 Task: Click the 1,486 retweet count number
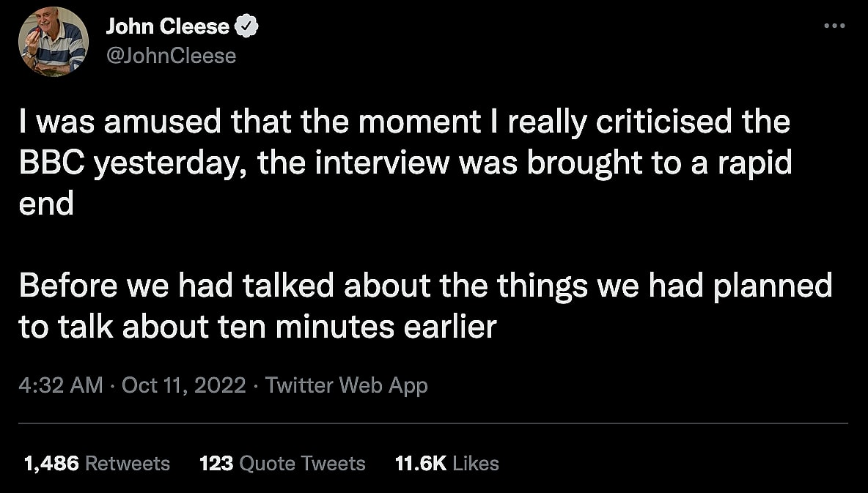point(51,464)
